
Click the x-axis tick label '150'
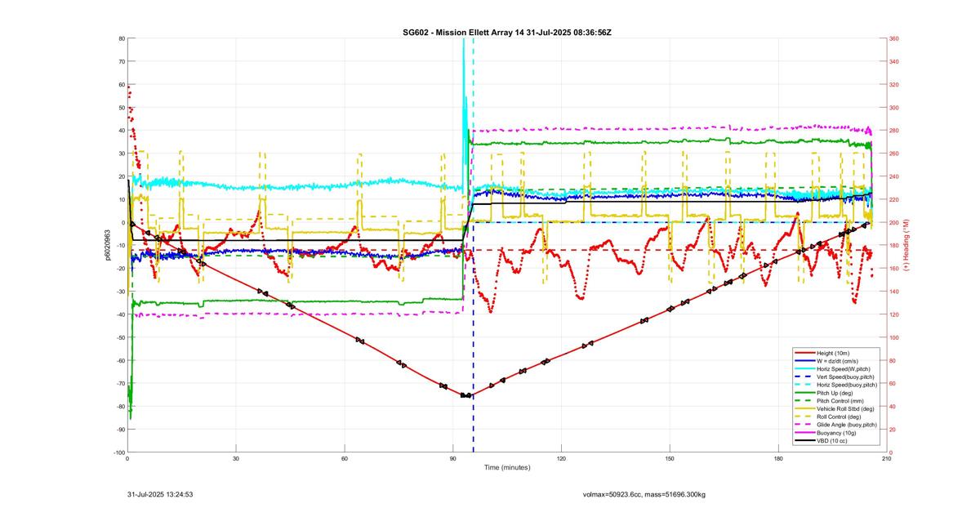(x=670, y=458)
